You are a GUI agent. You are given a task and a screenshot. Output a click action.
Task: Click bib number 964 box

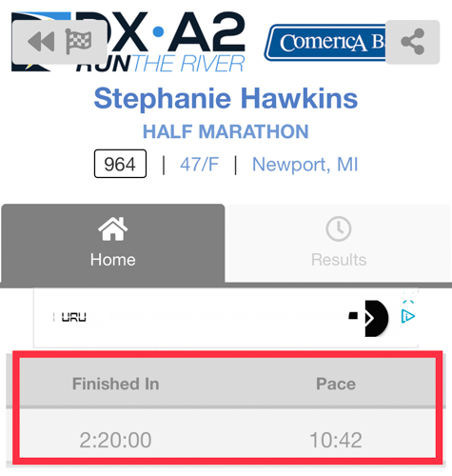120,164
